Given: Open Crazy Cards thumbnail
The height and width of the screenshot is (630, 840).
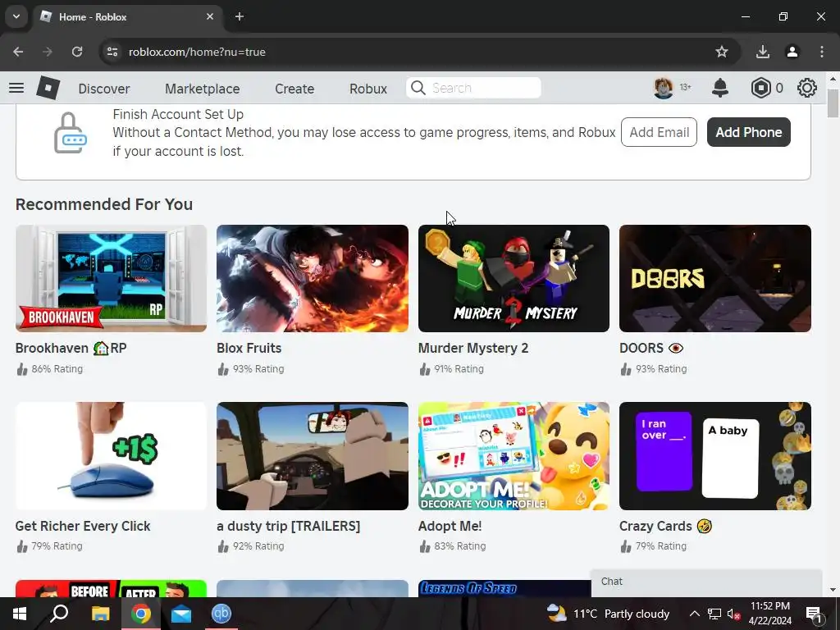Looking at the screenshot, I should 715,456.
